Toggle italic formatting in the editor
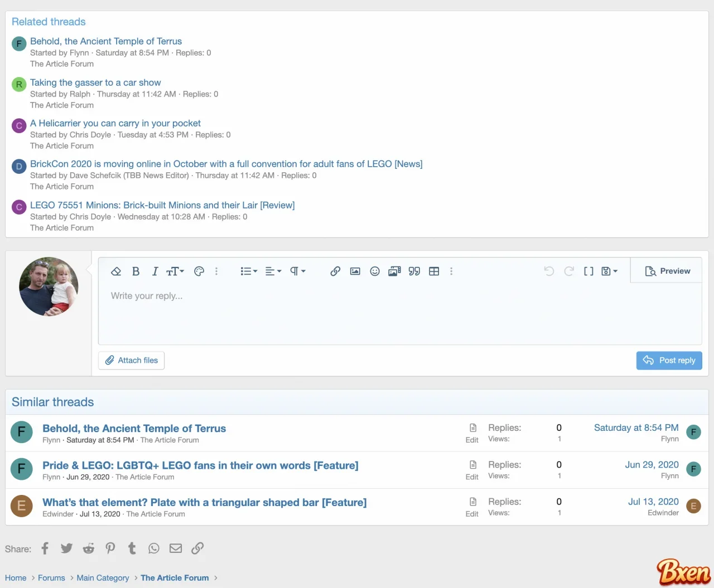This screenshot has width=714, height=588. (155, 271)
